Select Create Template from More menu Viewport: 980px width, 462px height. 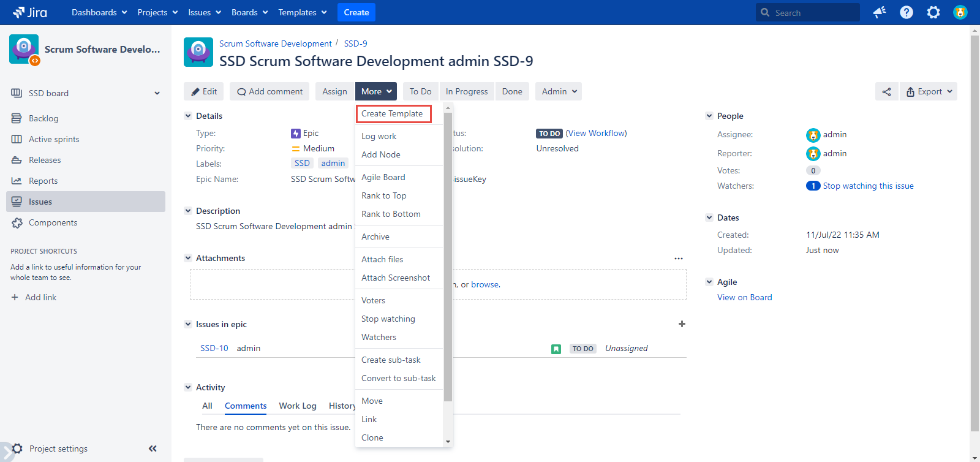[393, 114]
